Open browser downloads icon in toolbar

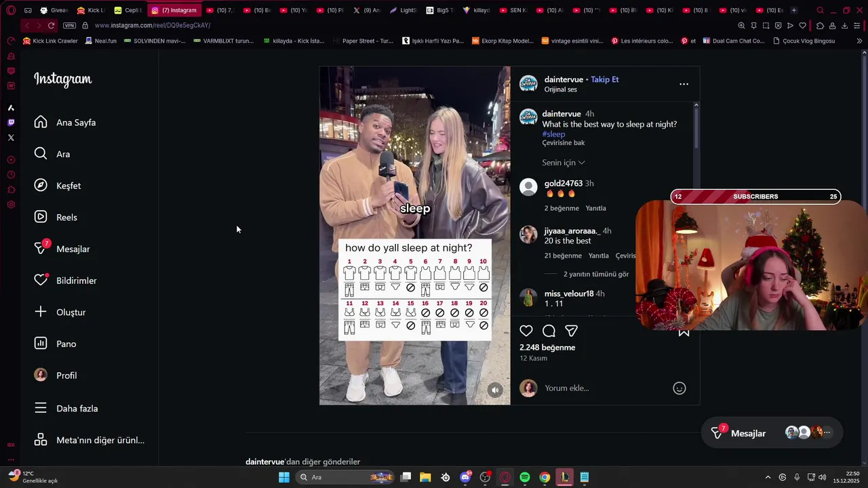(844, 26)
